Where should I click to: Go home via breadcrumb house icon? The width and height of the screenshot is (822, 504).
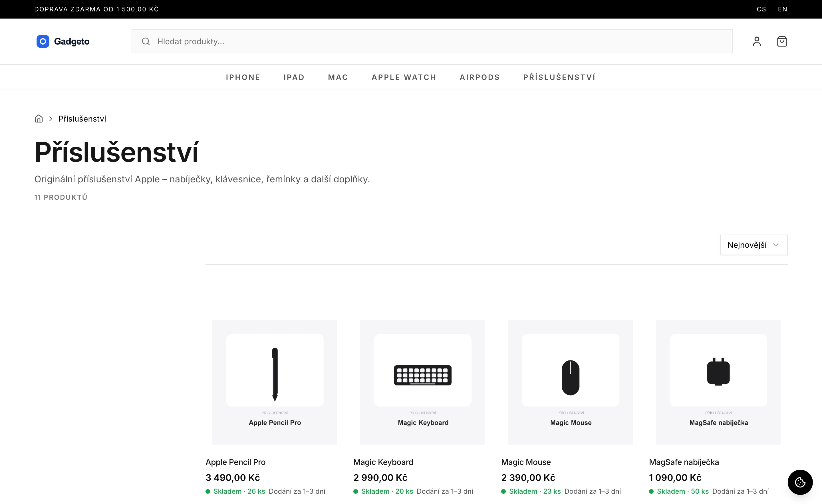click(x=39, y=119)
